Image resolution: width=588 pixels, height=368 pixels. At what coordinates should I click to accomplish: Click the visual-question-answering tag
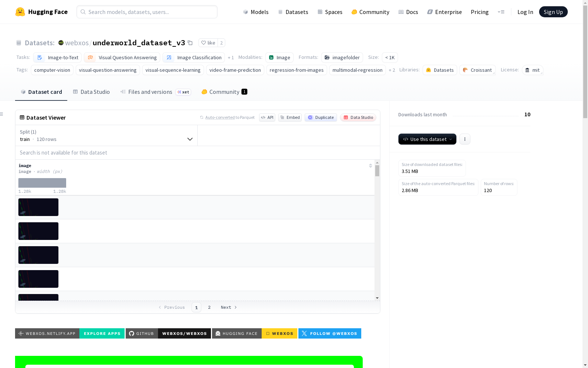click(108, 70)
